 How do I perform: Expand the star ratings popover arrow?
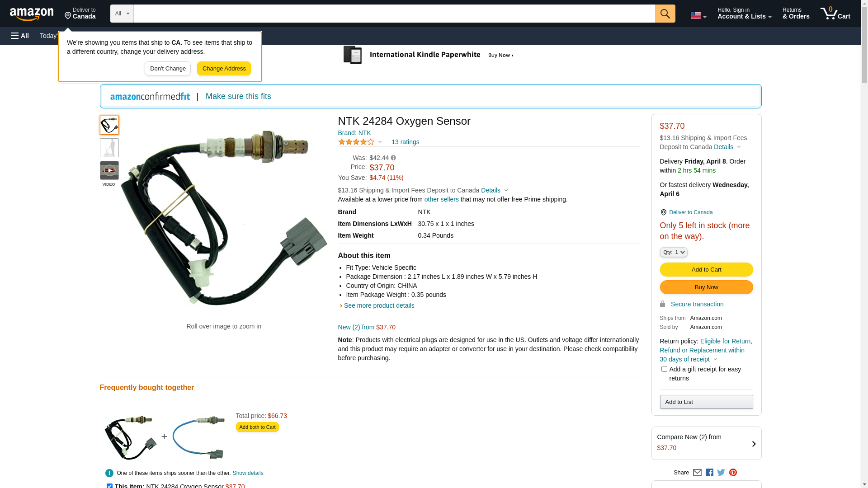coord(380,142)
